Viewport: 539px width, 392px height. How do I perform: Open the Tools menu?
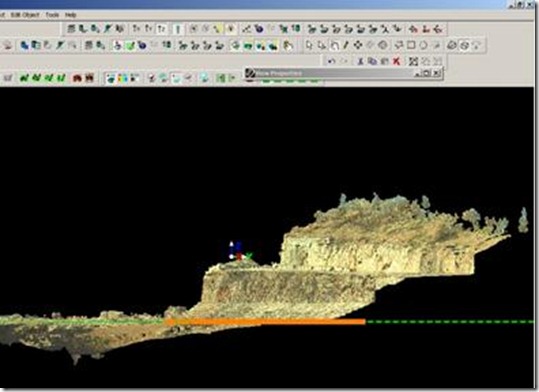coord(52,15)
